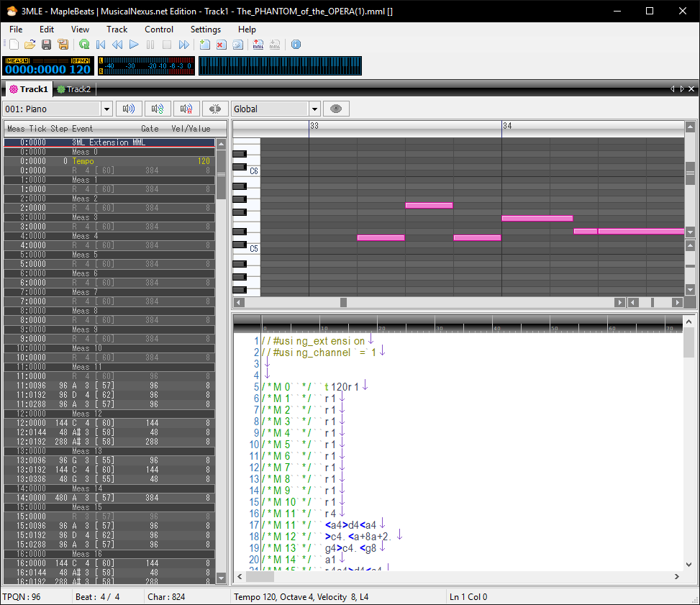Click the 120 BPM tempo display
Viewport: 700px width, 605px height.
pos(81,69)
